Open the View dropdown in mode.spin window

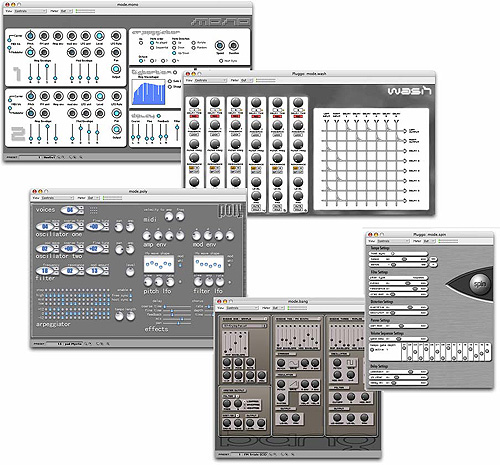click(393, 241)
